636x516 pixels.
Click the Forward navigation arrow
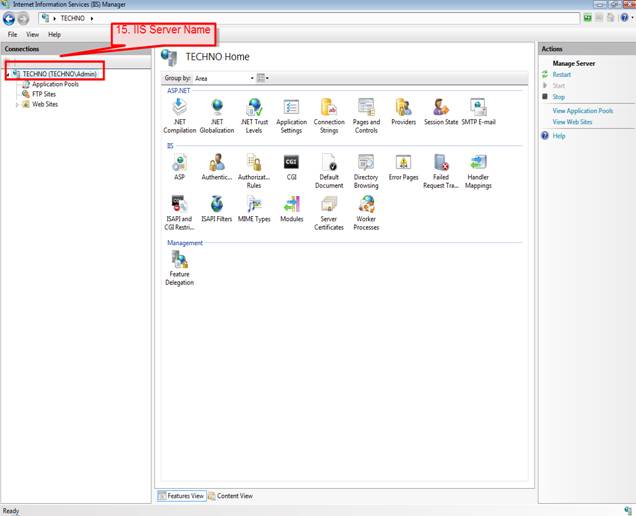(23, 18)
